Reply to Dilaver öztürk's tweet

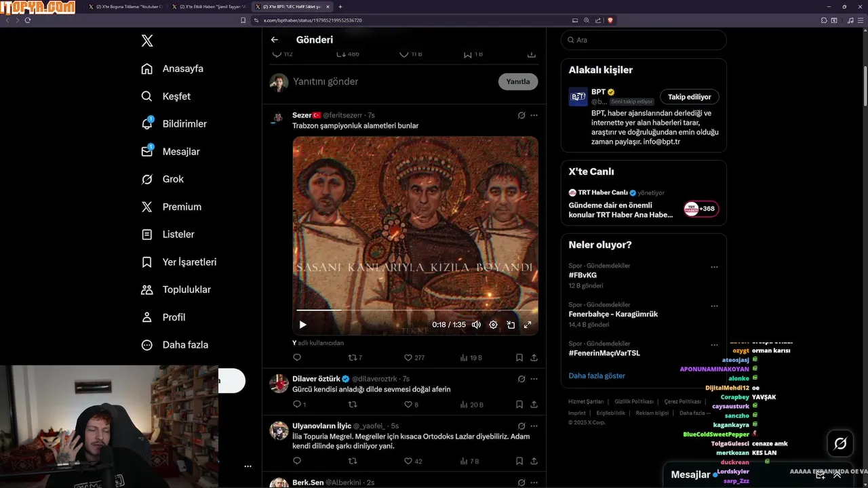point(299,405)
